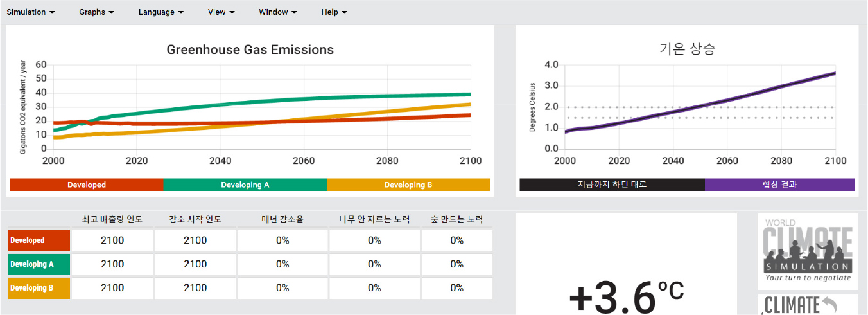Screen dimensions: 868x315
Task: Edit Developed deforestation prevention percentage
Action: [x=374, y=240]
